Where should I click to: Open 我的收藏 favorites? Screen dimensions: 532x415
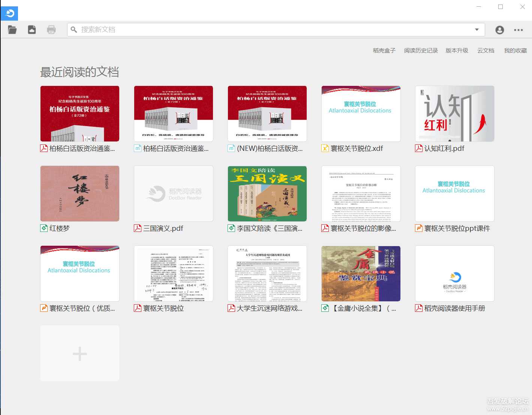click(x=515, y=50)
